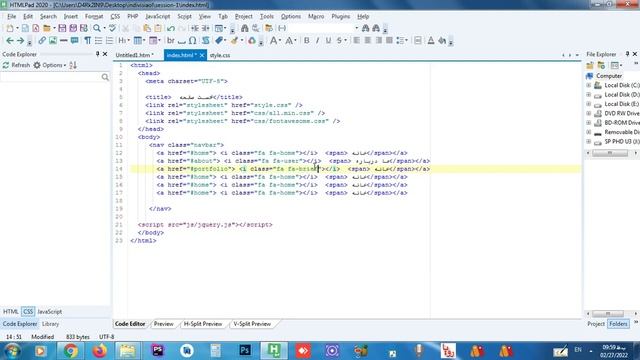Click the Code Explorer search magnifier icon
The width and height of the screenshot is (640, 360).
[105, 77]
